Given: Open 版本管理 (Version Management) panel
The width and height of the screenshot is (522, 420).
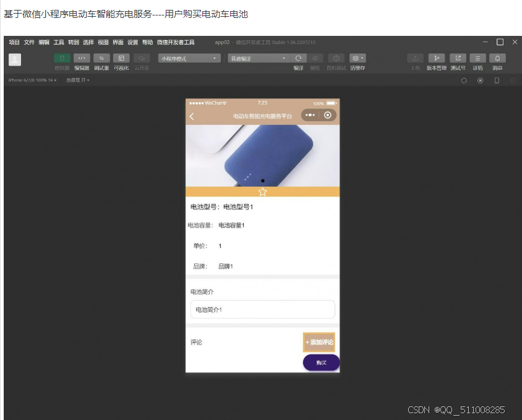Looking at the screenshot, I should (436, 58).
